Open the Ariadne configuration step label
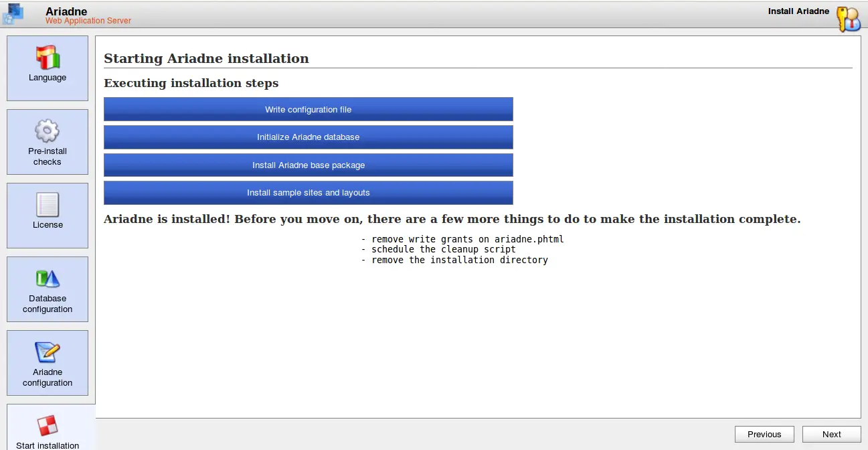 point(48,378)
